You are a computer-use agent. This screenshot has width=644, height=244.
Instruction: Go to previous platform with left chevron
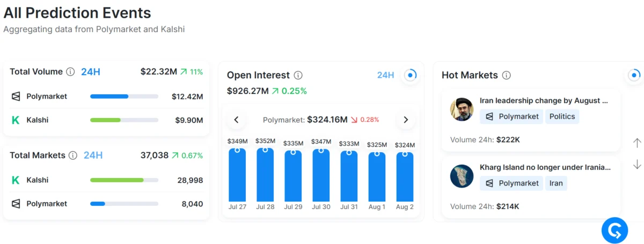(236, 120)
